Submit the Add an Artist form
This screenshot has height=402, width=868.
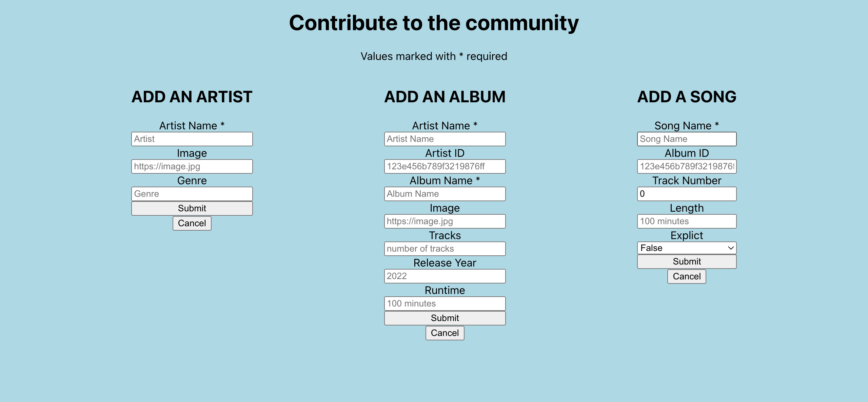[x=192, y=208]
